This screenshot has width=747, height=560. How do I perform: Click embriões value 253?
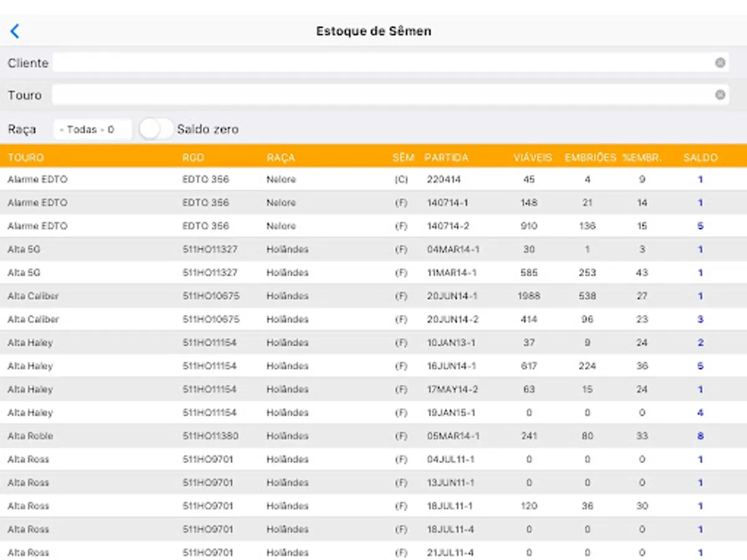coord(588,273)
